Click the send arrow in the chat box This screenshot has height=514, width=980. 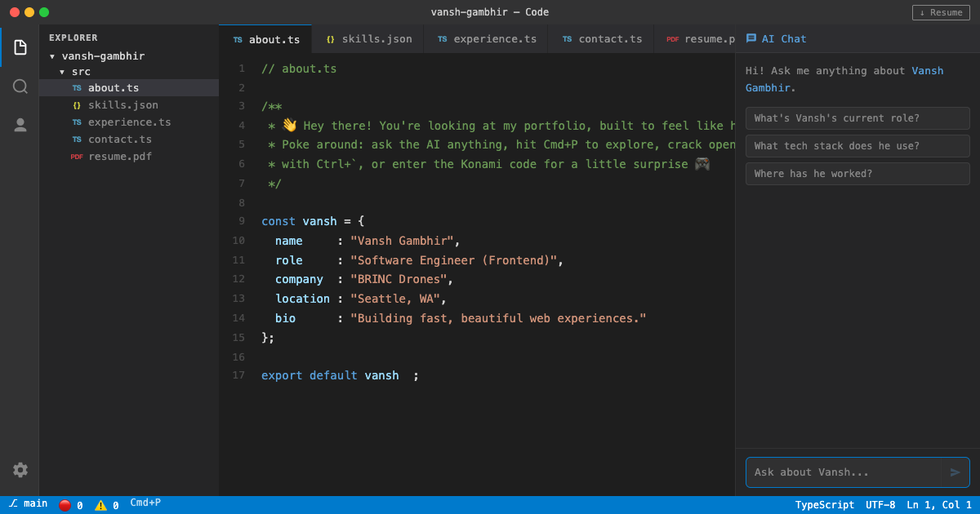954,472
